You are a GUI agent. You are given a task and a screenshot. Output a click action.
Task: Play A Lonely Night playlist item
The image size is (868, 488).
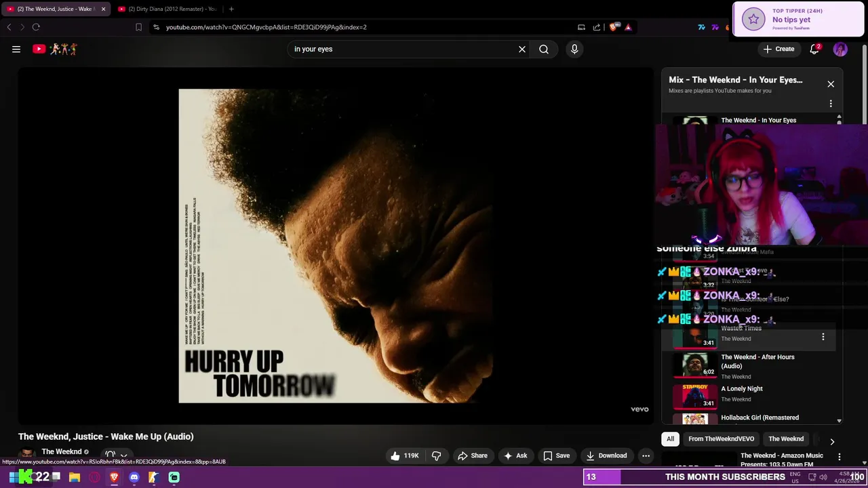click(749, 396)
